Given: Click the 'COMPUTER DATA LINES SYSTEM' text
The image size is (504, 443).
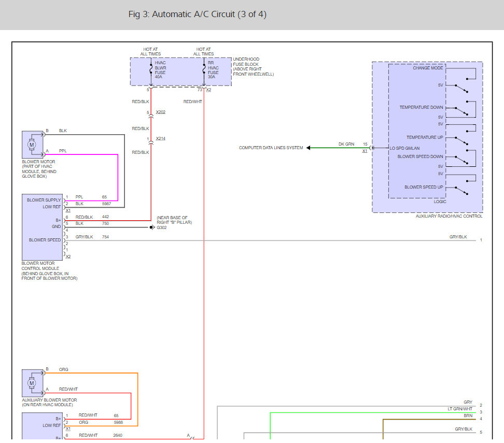Looking at the screenshot, I should pyautogui.click(x=271, y=148).
